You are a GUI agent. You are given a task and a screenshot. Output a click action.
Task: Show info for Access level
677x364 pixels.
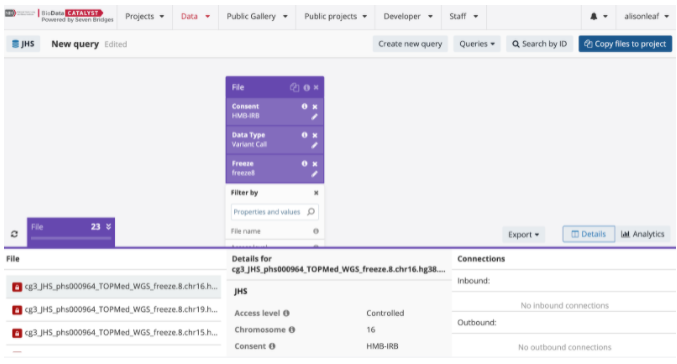[x=286, y=313]
